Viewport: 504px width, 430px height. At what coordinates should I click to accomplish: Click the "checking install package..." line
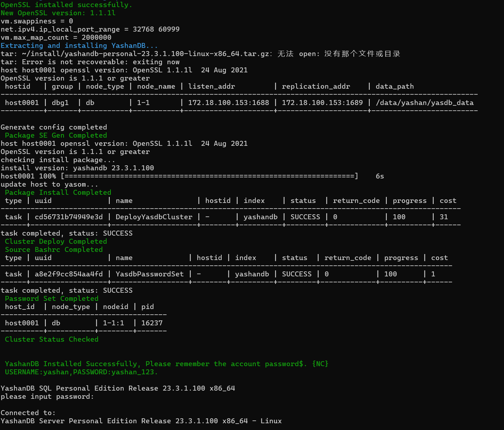point(58,160)
